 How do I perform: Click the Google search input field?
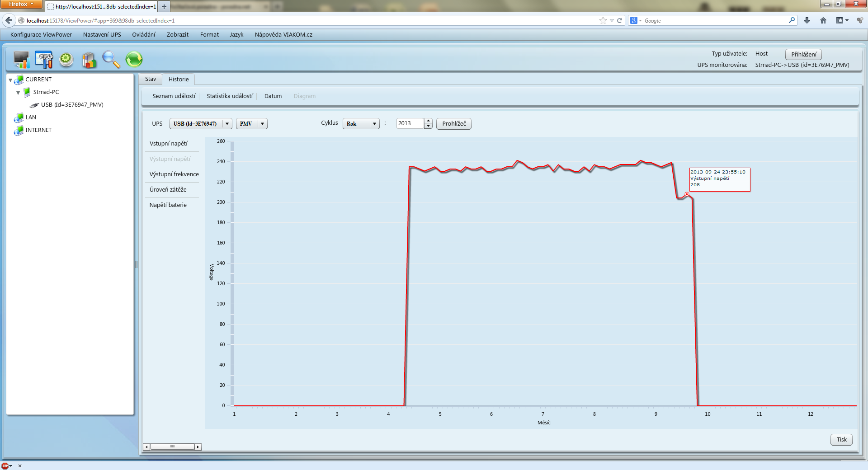pyautogui.click(x=715, y=21)
